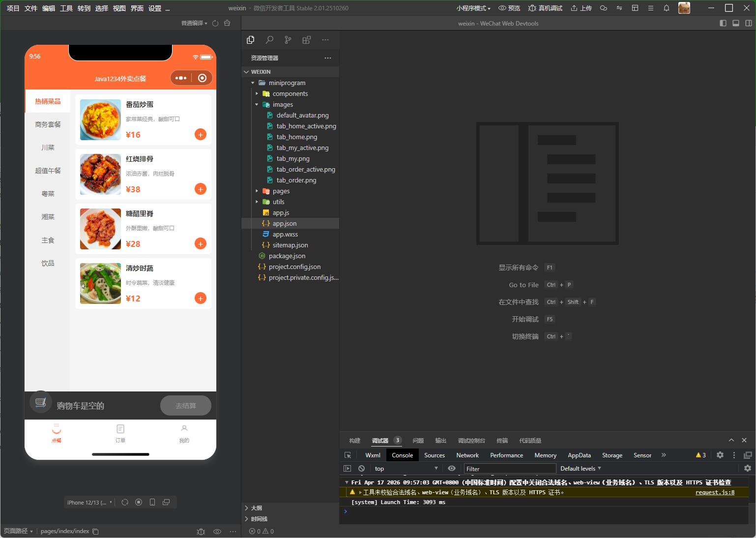Open the devtools settings gear
The image size is (756, 538).
[x=720, y=455]
